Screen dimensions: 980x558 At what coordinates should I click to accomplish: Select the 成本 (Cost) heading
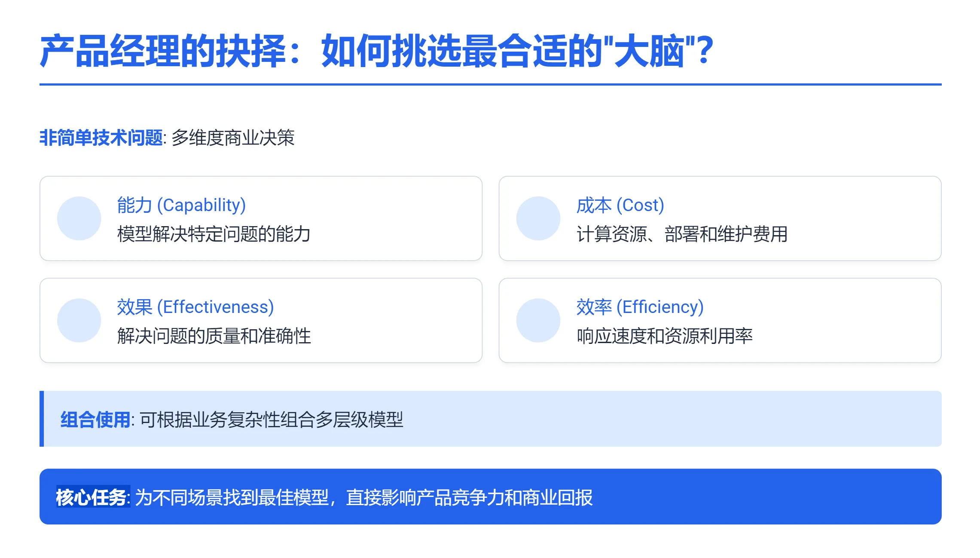point(620,205)
